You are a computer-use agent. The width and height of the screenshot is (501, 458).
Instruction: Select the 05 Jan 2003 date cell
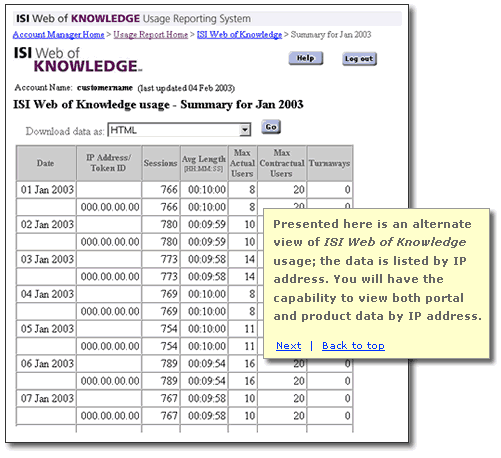(x=46, y=329)
